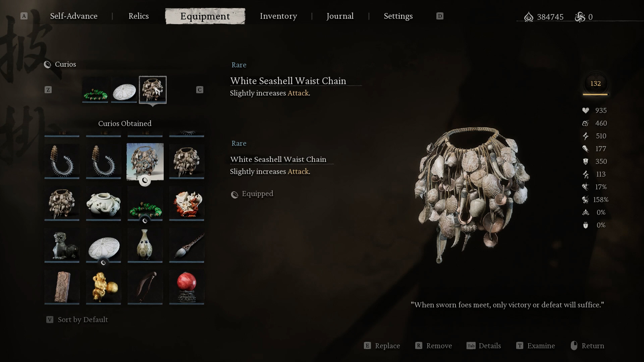Click the Remove button
This screenshot has height=362, width=644.
[434, 346]
